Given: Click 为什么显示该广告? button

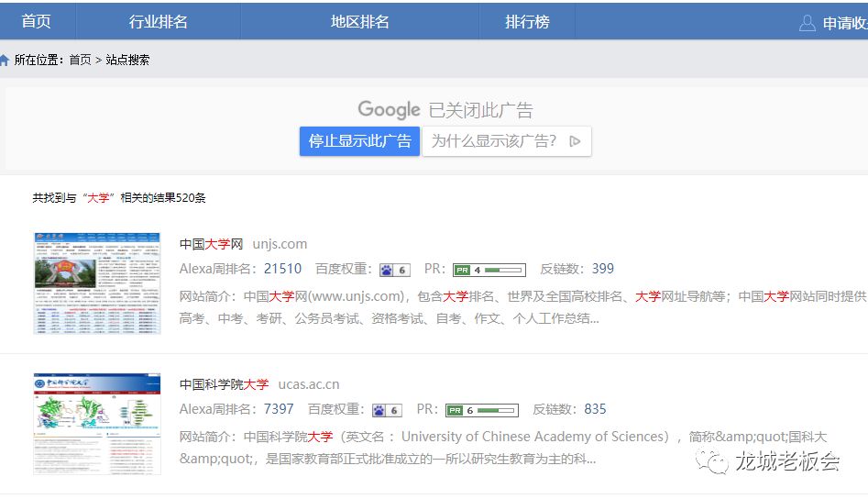Looking at the screenshot, I should coord(507,141).
